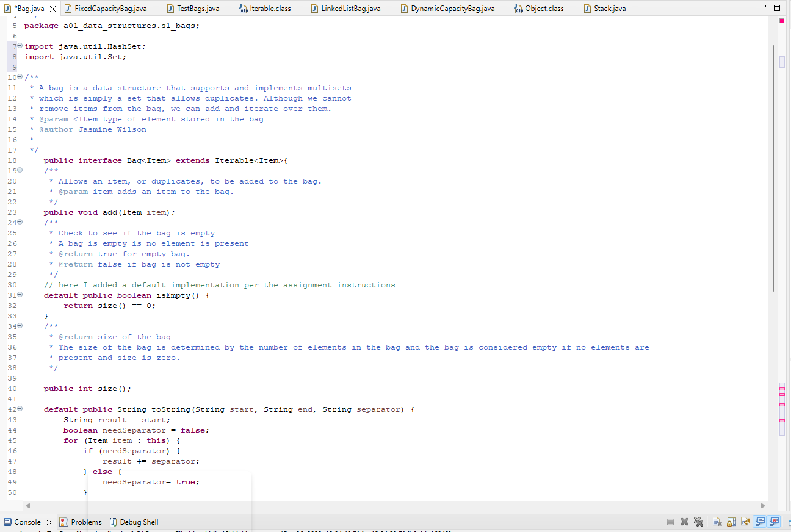This screenshot has height=532, width=791.
Task: Pin the Console view
Action: [745, 522]
